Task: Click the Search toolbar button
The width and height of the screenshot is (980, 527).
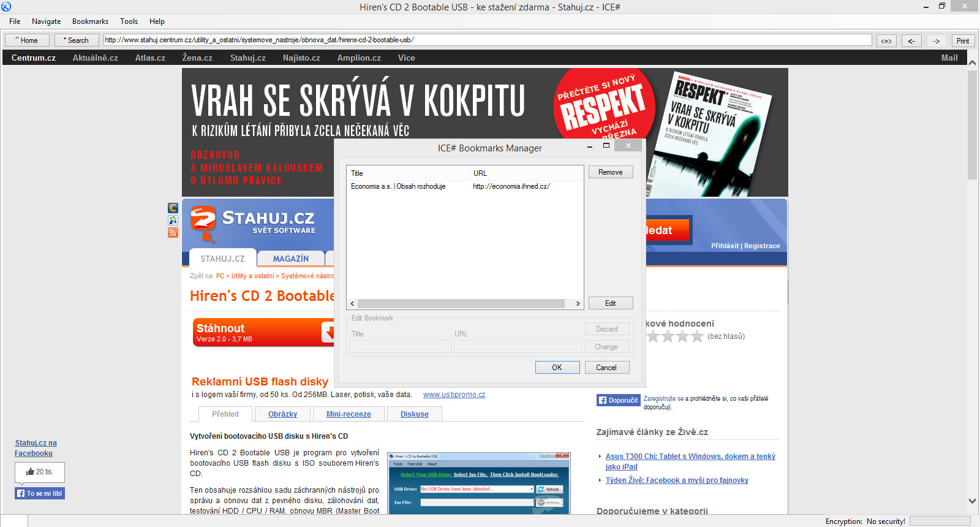Action: (77, 40)
